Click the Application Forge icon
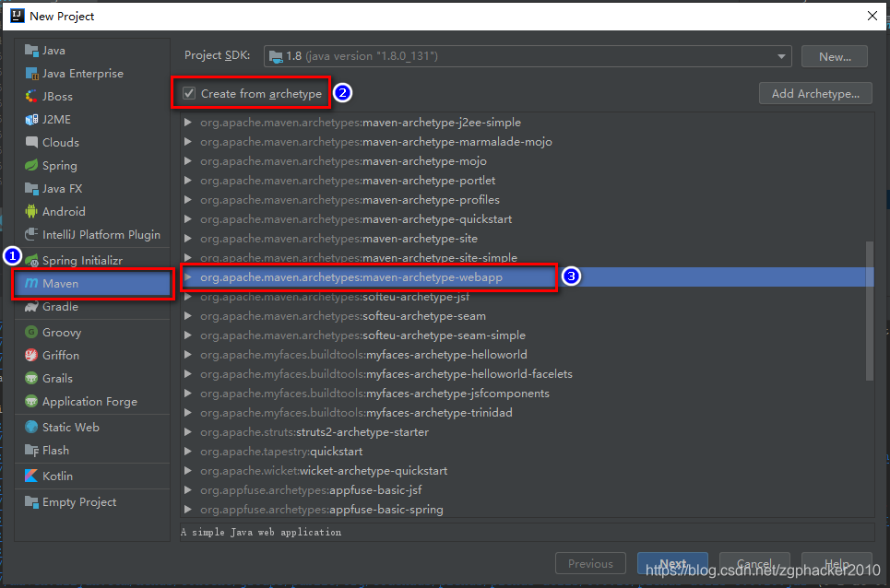890x588 pixels. (31, 402)
